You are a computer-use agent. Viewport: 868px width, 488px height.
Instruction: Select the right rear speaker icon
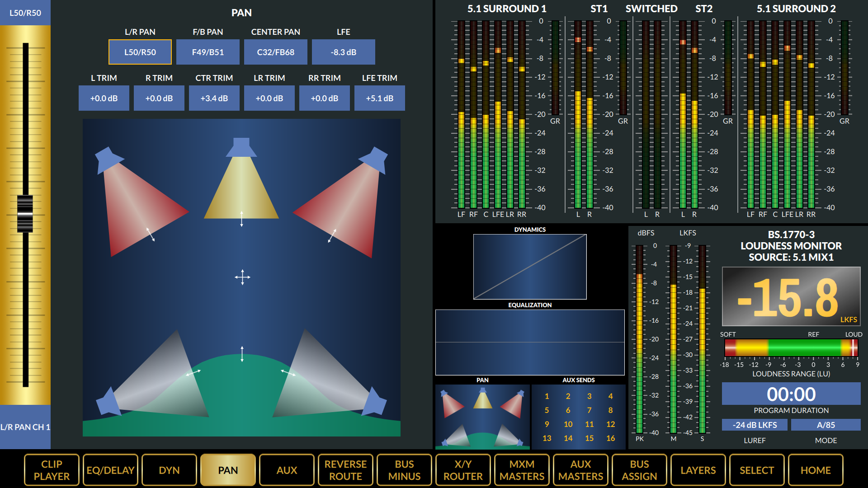(374, 401)
